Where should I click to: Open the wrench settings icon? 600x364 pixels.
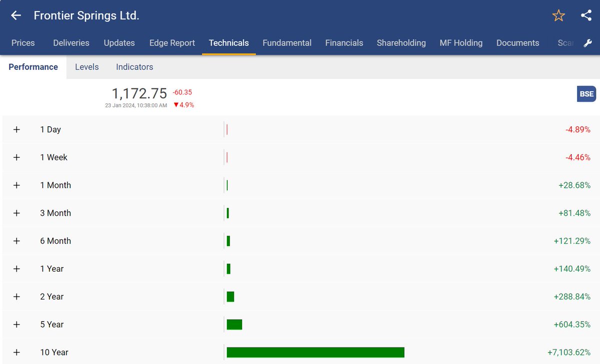(x=588, y=43)
